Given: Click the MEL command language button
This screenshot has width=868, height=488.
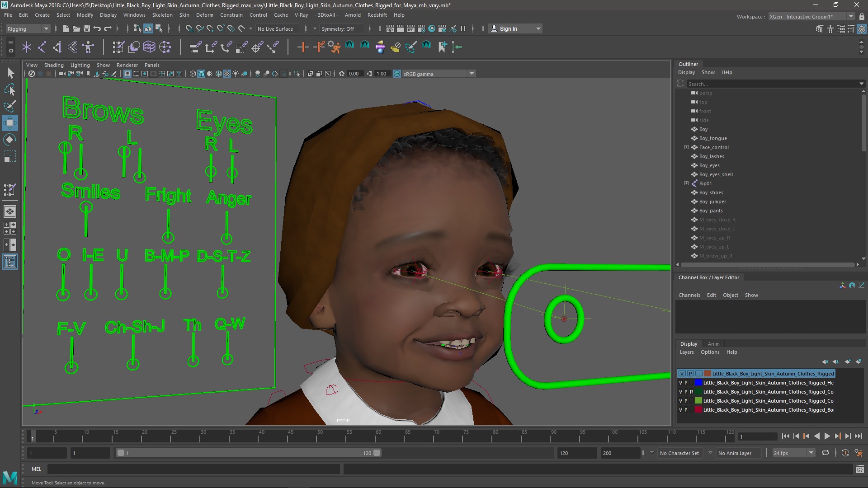Looking at the screenshot, I should [36, 469].
